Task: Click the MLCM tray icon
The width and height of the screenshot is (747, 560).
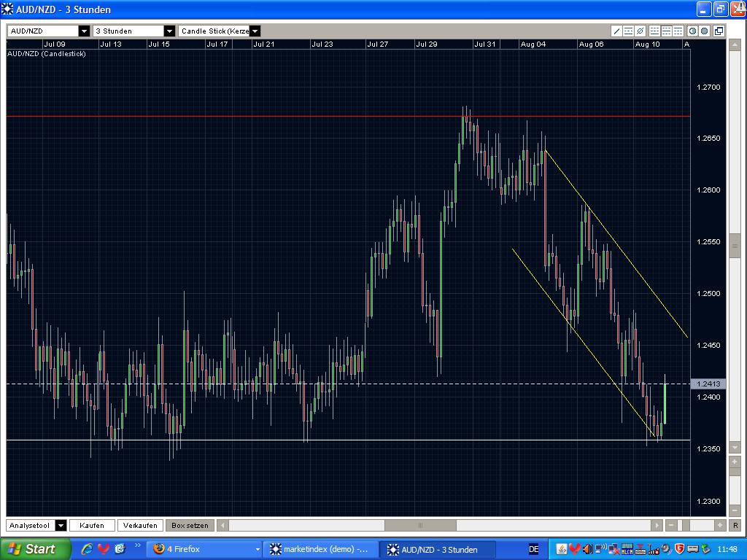Action: point(627,549)
